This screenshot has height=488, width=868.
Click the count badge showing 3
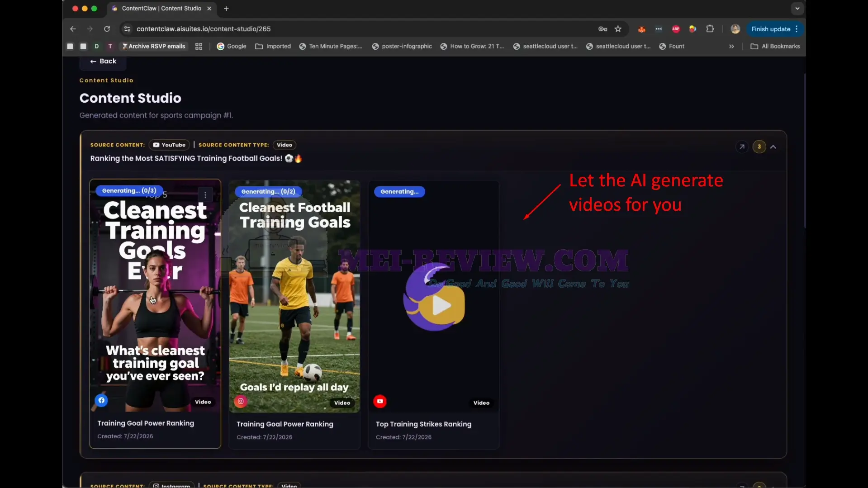pyautogui.click(x=759, y=147)
